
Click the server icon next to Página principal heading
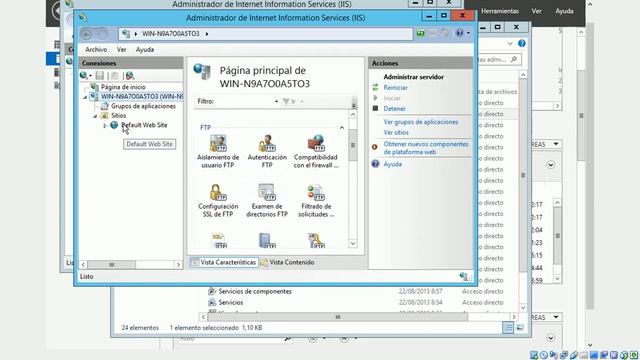202,72
